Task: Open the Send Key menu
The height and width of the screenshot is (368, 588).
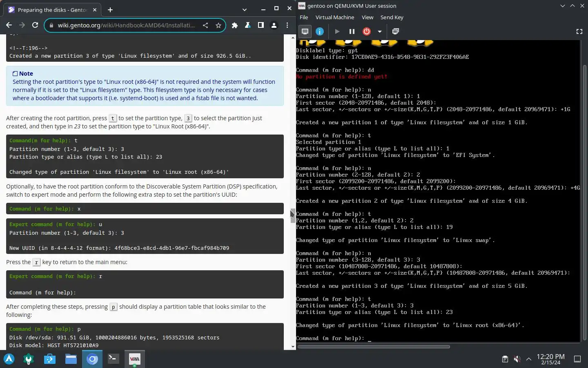Action: click(x=392, y=17)
